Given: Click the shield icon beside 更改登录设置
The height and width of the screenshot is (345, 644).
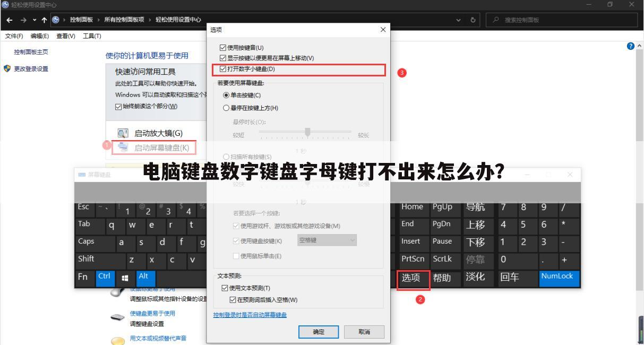Looking at the screenshot, I should (x=7, y=68).
